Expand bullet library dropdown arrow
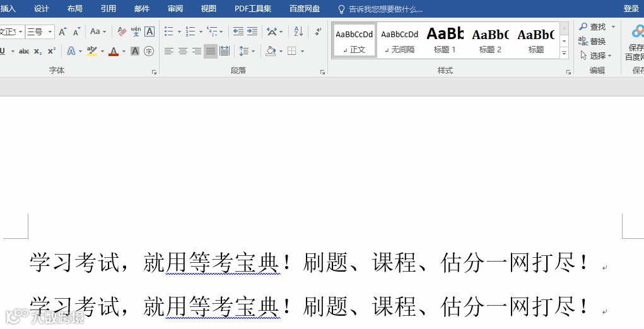This screenshot has width=644, height=329. (179, 32)
